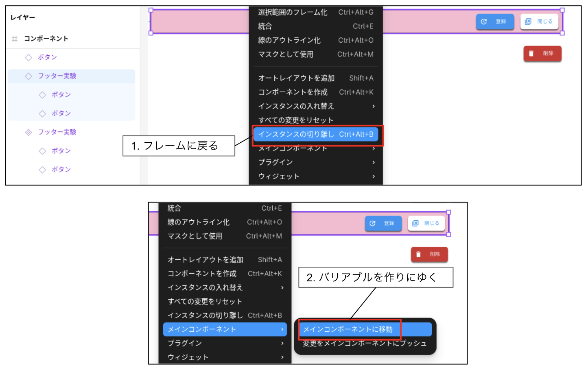
Task: Click the レイヤー panel heading
Action: tap(23, 17)
